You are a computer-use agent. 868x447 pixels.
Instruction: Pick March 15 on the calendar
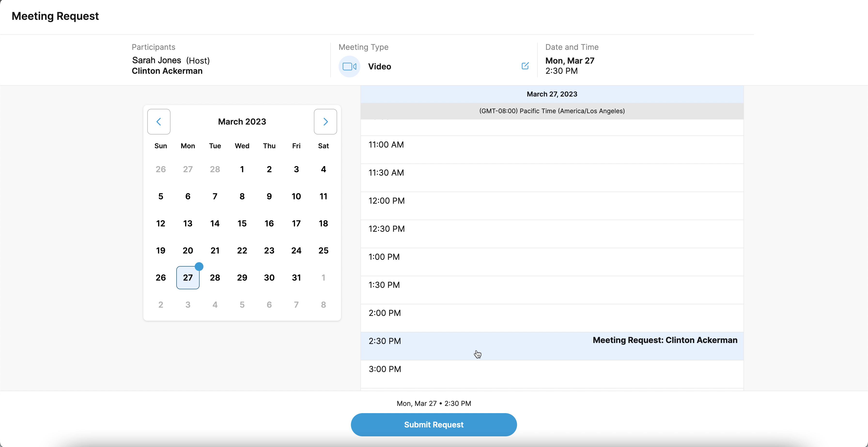point(242,223)
